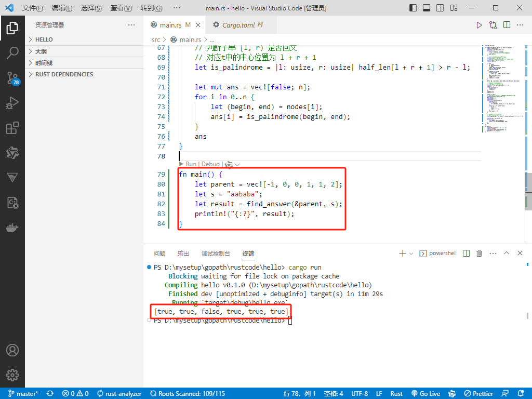Open errors and warnings count in status bar

tap(75, 394)
